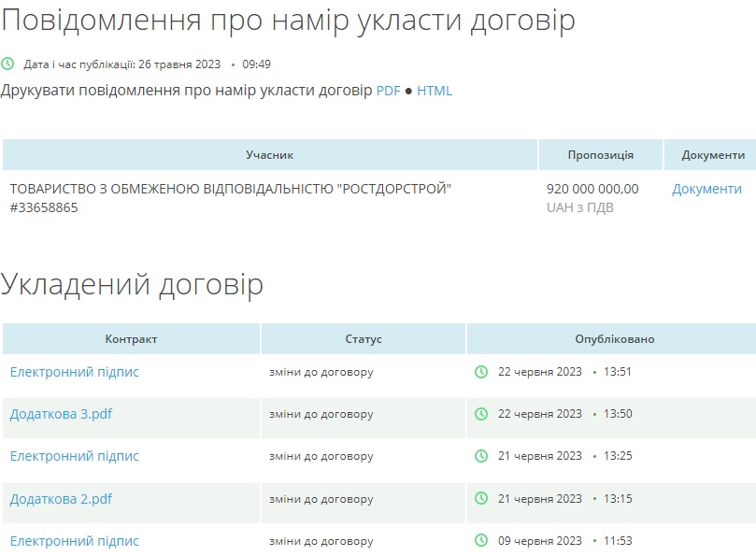Click the clock icon in the 13:51 row
This screenshot has width=756, height=556.
coord(481,372)
